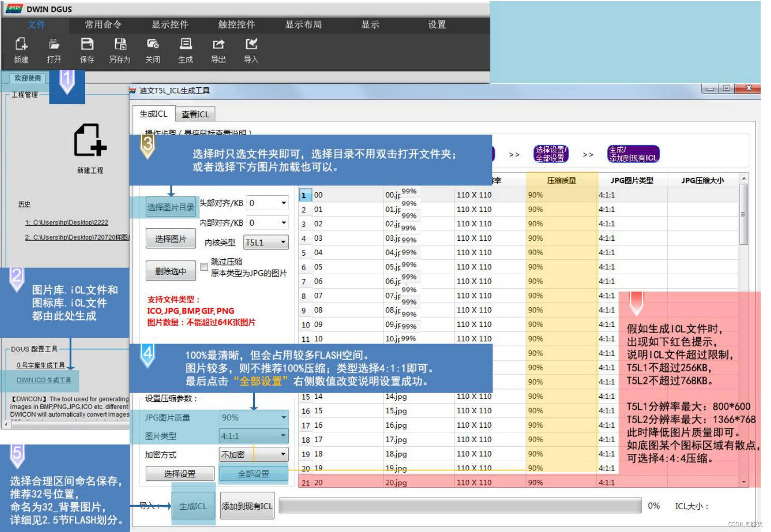
Task: Open the 显示布局 menu
Action: click(x=303, y=24)
